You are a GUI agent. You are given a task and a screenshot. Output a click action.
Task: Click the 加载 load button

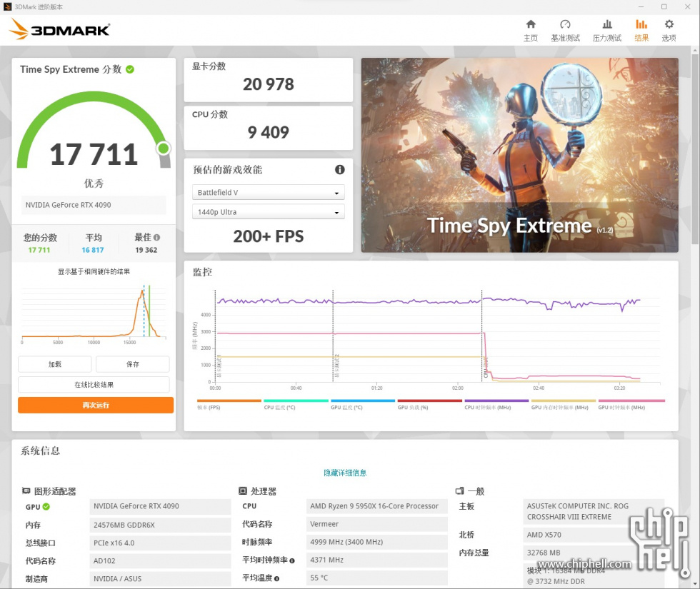pos(55,364)
